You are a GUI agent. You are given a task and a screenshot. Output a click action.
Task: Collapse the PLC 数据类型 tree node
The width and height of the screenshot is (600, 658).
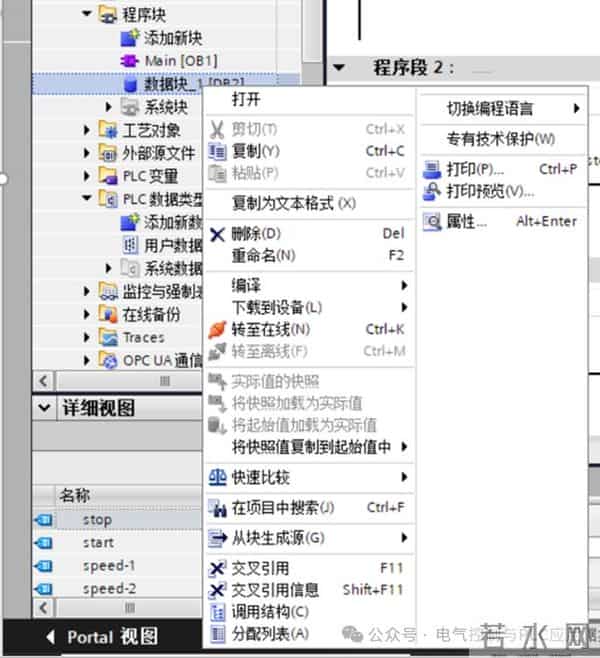(x=86, y=198)
